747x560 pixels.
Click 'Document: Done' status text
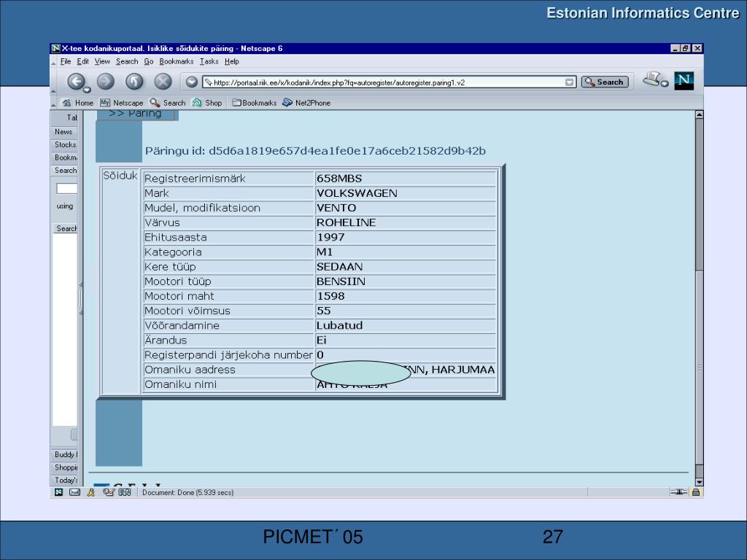coord(187,492)
